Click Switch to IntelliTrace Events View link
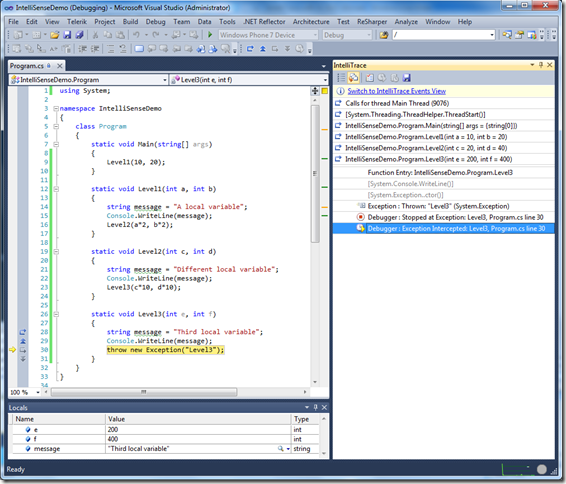The image size is (566, 484). [x=396, y=91]
